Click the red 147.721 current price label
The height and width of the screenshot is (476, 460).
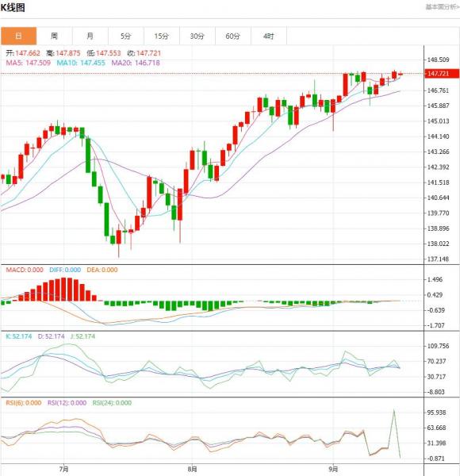point(441,74)
